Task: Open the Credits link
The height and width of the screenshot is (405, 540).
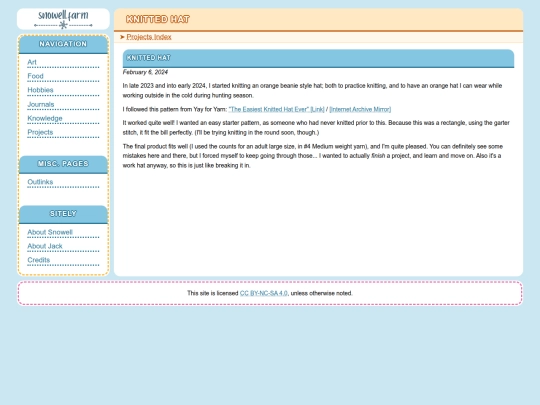Action: click(39, 260)
